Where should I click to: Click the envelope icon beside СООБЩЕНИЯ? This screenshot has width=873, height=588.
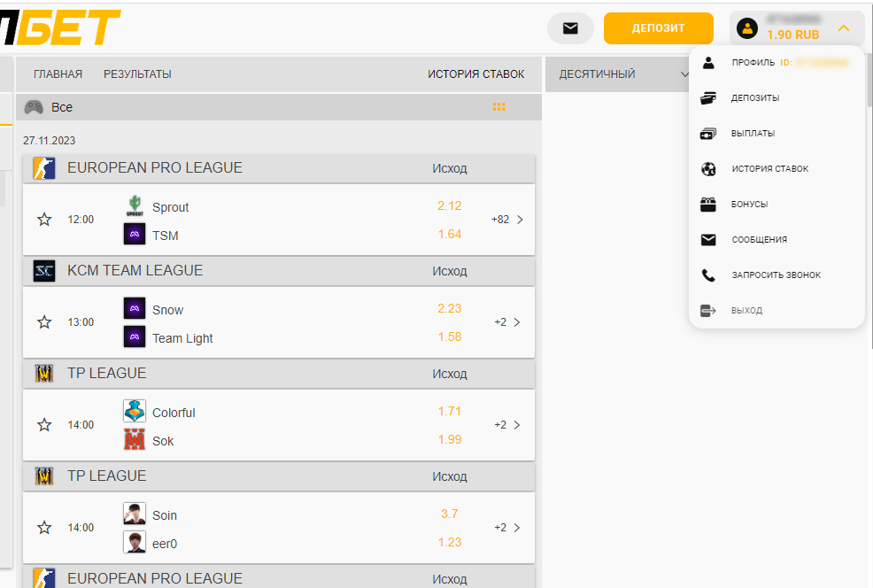[708, 239]
